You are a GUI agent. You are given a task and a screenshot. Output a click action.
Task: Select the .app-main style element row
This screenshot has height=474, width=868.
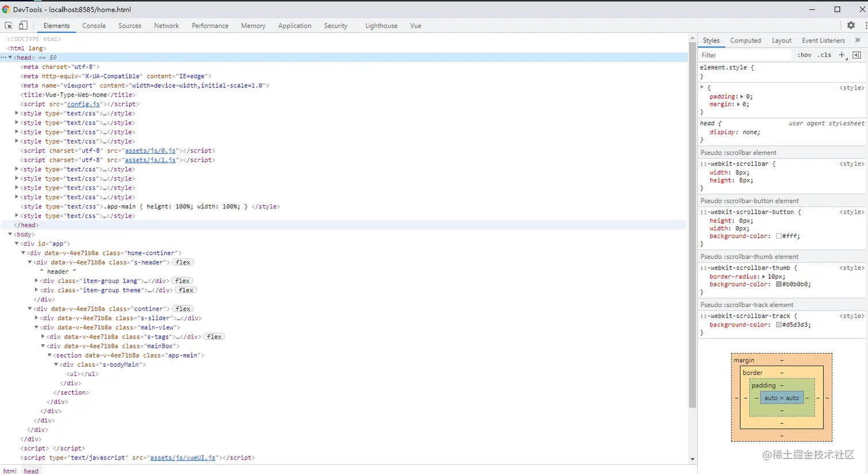tap(150, 207)
